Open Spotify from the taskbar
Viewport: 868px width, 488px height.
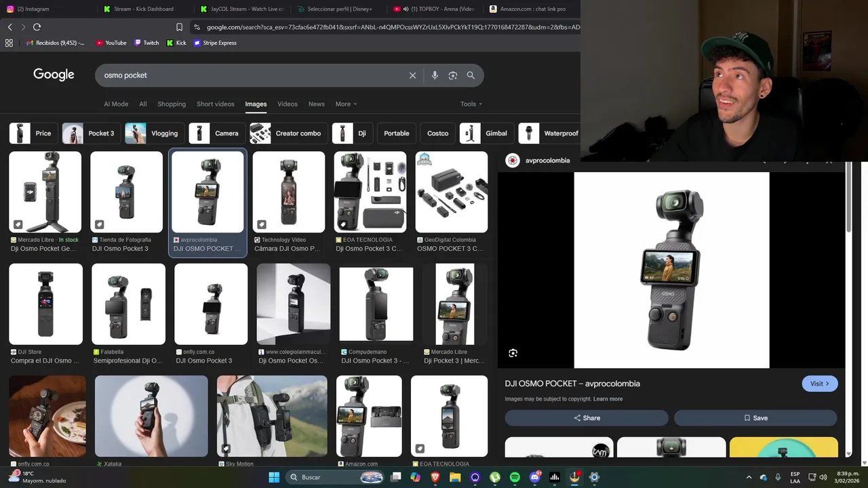515,477
